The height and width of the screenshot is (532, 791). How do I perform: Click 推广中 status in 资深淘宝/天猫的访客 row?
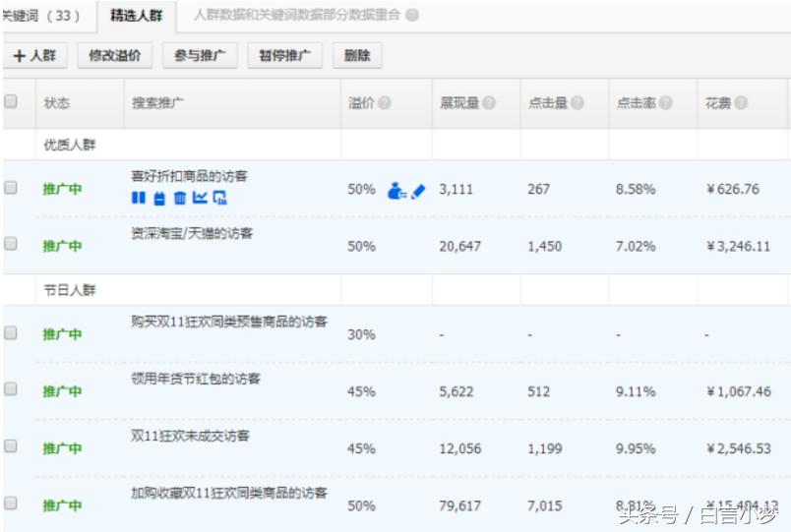[62, 246]
